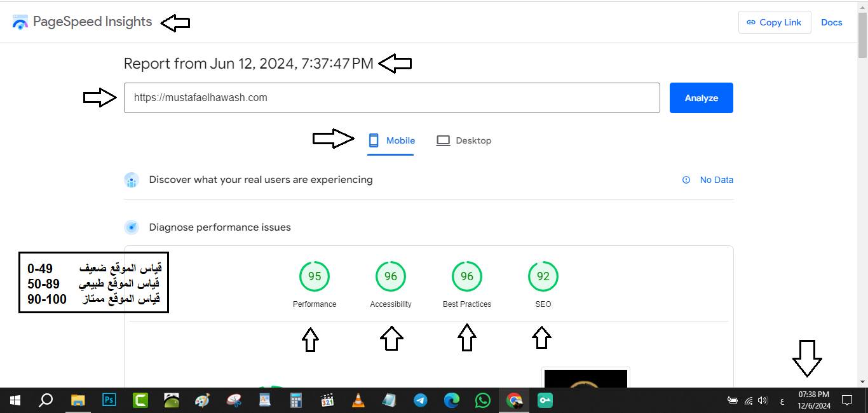Click the Diagnose performance issues icon
The width and height of the screenshot is (868, 413).
click(x=132, y=227)
